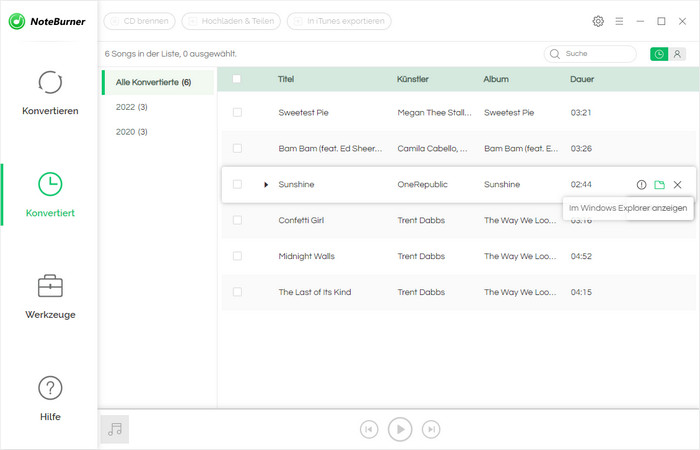Screen dimensions: 700x450
Task: Click the Suche search field
Action: 590,54
